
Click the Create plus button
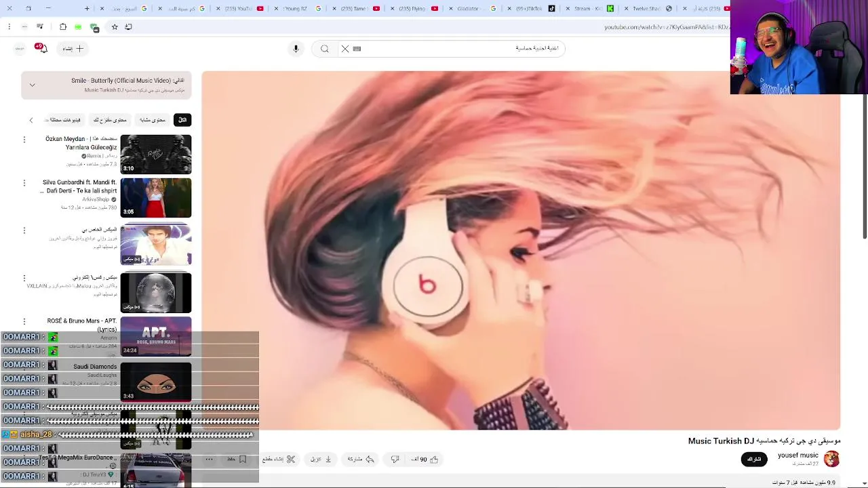[73, 49]
